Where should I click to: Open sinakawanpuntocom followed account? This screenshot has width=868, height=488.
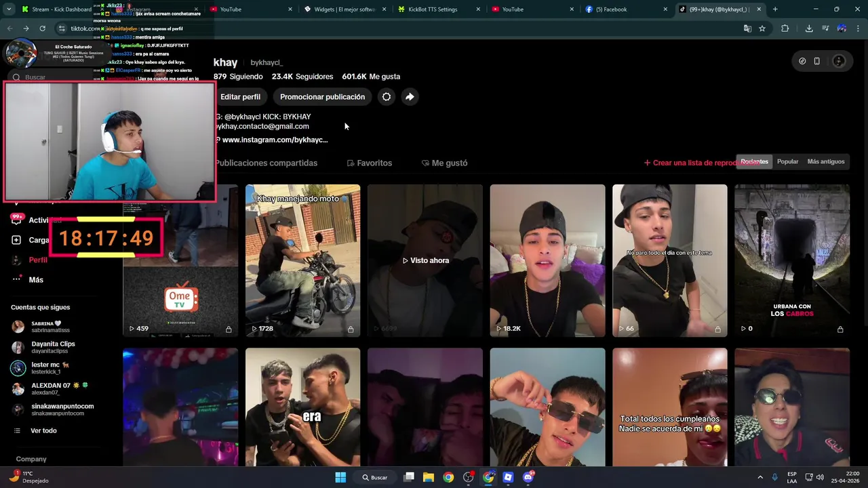point(54,409)
